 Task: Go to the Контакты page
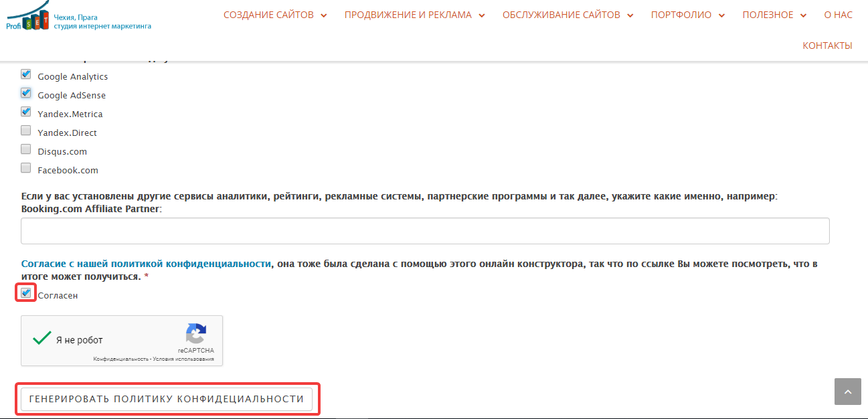tap(827, 46)
